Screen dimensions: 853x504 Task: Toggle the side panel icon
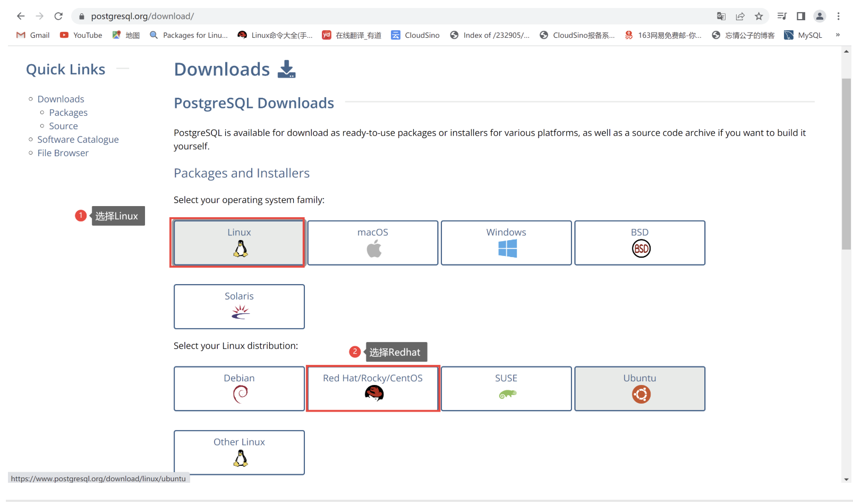801,16
